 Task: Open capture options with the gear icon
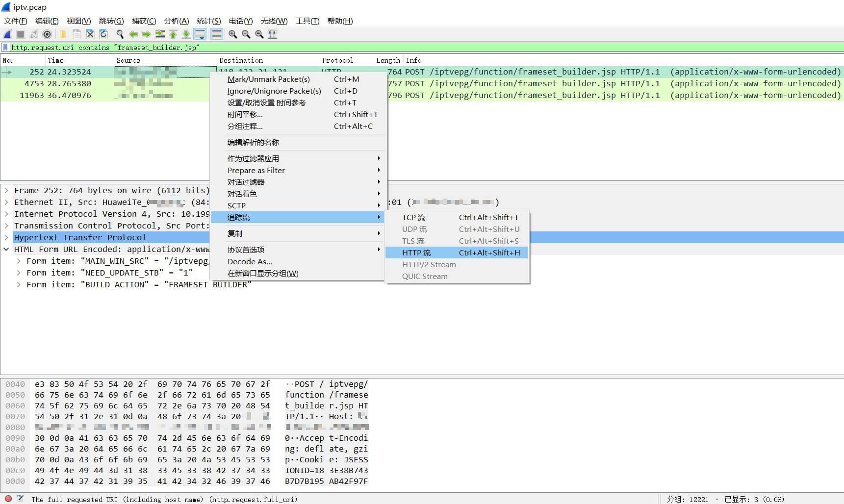47,34
